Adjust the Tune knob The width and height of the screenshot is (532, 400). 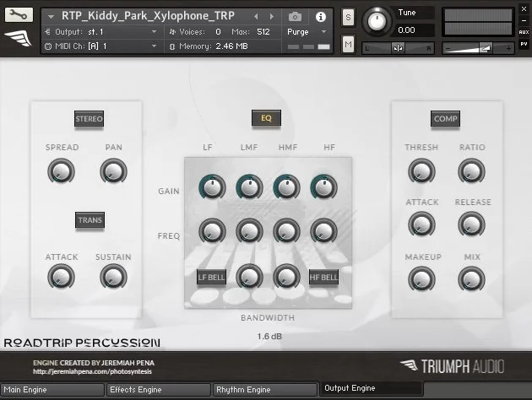[377, 21]
